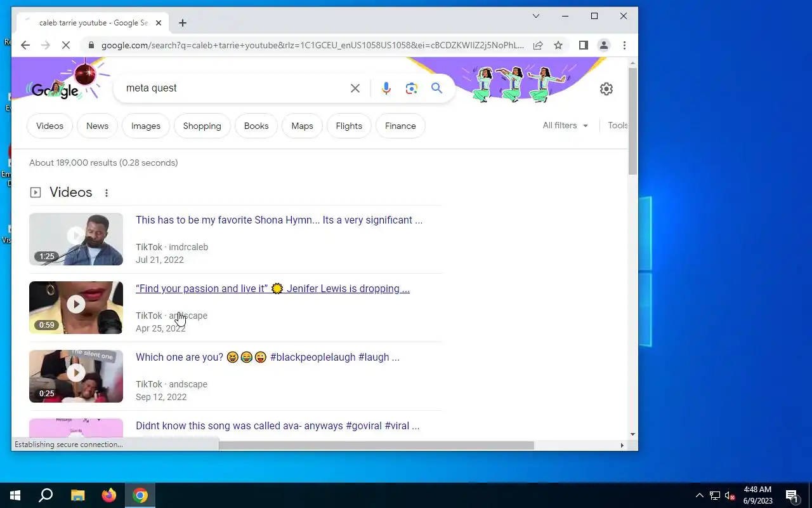This screenshot has height=508, width=812.
Task: Click the Chrome back arrow button
Action: point(25,45)
